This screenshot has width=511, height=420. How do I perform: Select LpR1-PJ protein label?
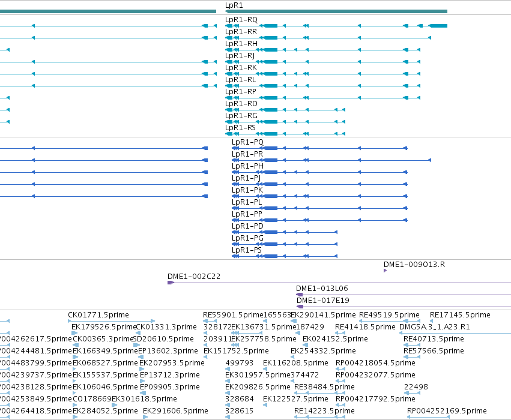click(246, 178)
